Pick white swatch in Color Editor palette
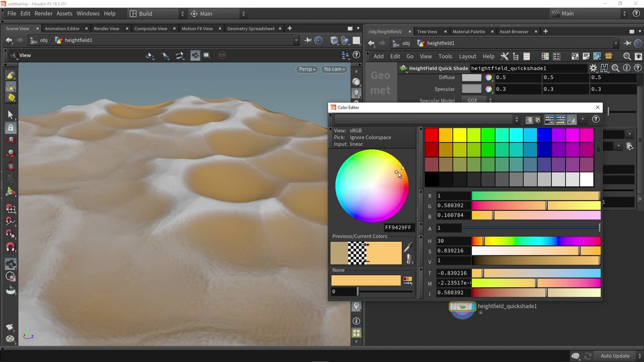The width and height of the screenshot is (644, 362). (587, 179)
